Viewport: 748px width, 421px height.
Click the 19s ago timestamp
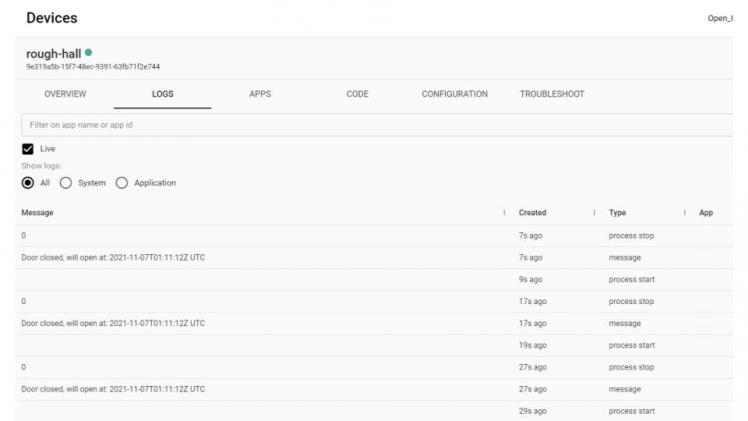[532, 345]
